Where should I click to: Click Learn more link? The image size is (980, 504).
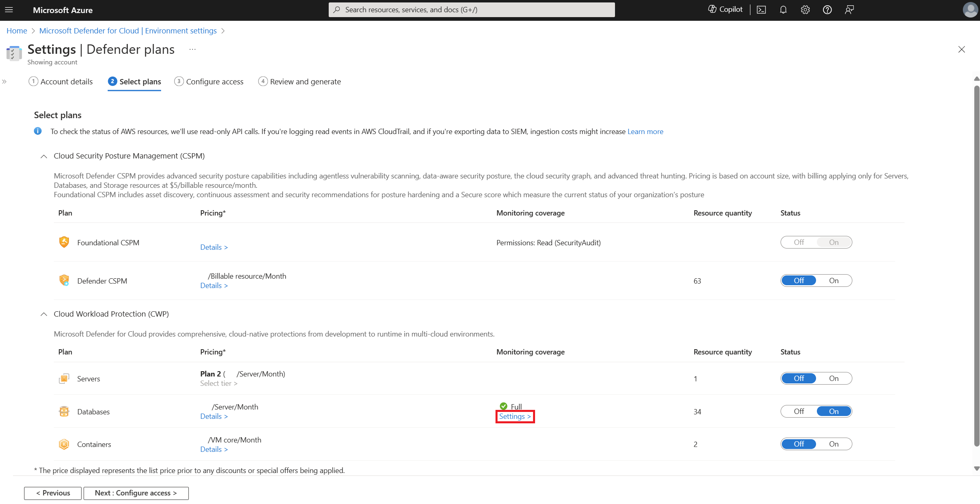[x=645, y=132]
